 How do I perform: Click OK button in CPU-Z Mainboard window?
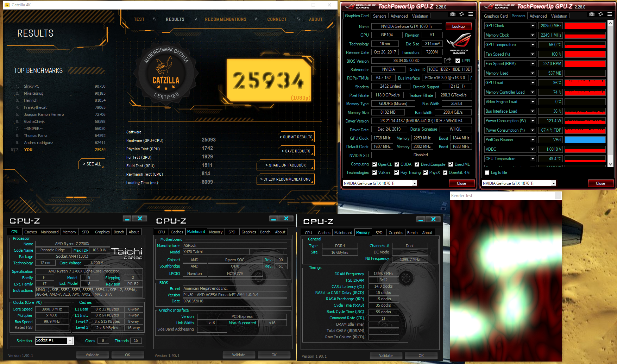pyautogui.click(x=274, y=355)
